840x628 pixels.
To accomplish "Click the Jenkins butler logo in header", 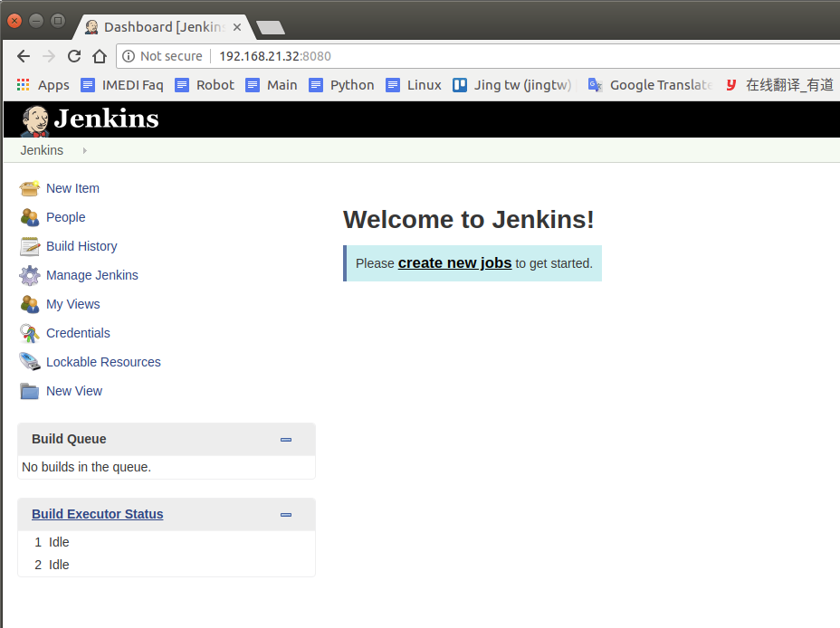I will [34, 120].
